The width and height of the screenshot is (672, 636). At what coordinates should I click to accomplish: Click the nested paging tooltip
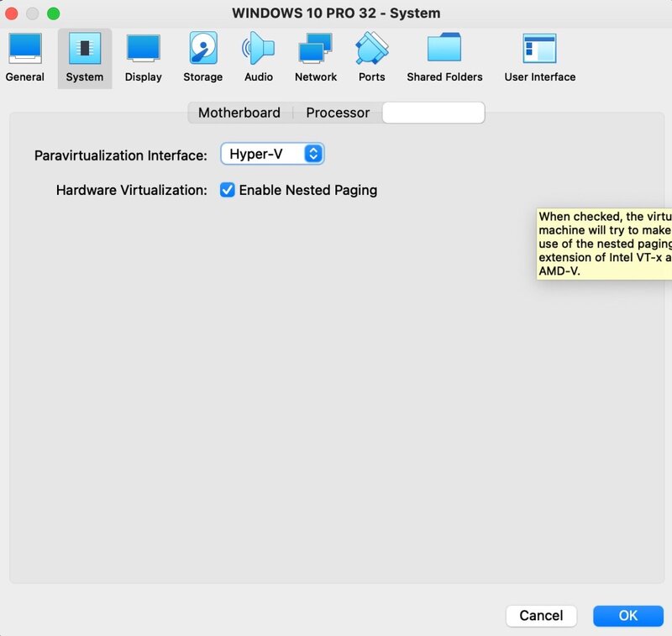[604, 244]
